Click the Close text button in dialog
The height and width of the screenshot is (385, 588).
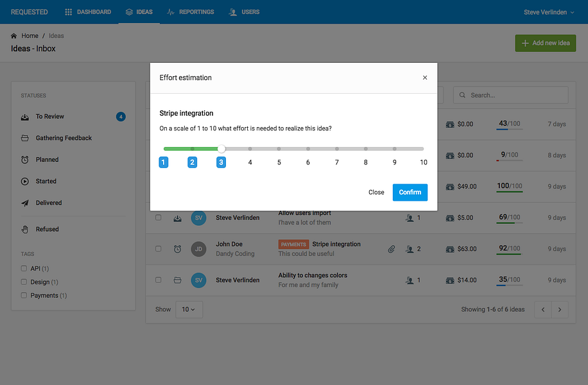pos(376,193)
